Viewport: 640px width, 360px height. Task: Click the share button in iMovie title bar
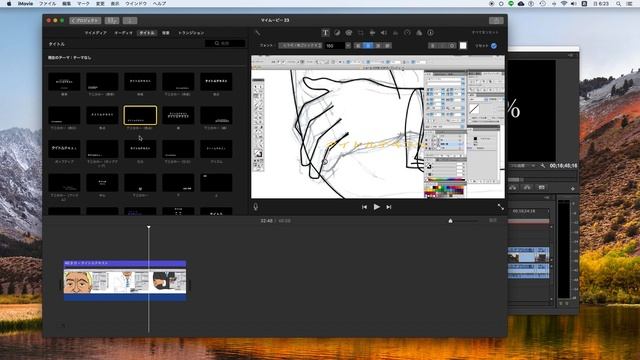496,20
